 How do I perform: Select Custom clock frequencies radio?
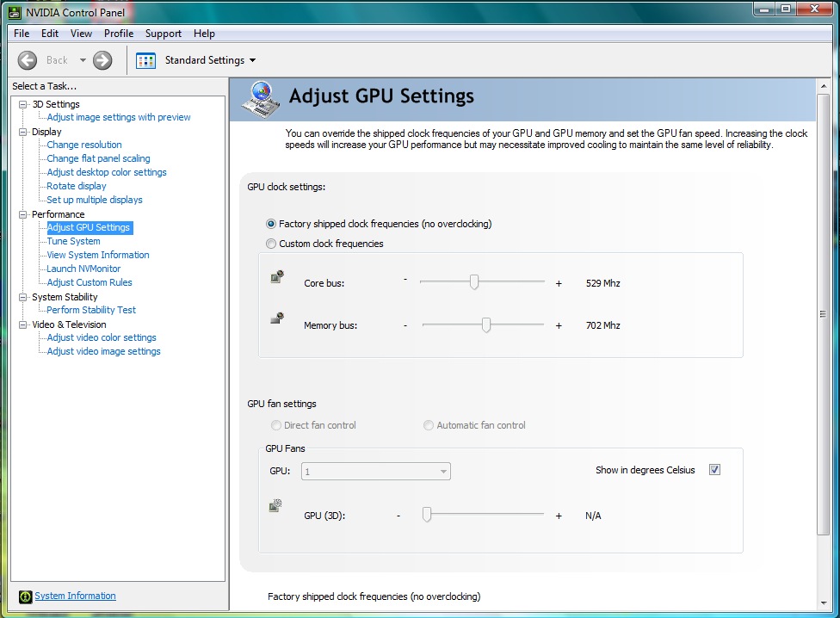click(271, 244)
